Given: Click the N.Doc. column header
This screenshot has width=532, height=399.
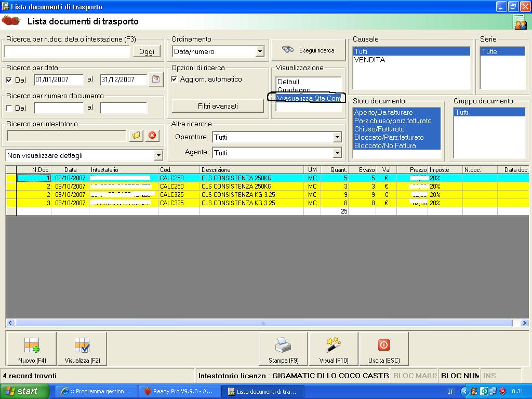Looking at the screenshot, I should [34, 170].
